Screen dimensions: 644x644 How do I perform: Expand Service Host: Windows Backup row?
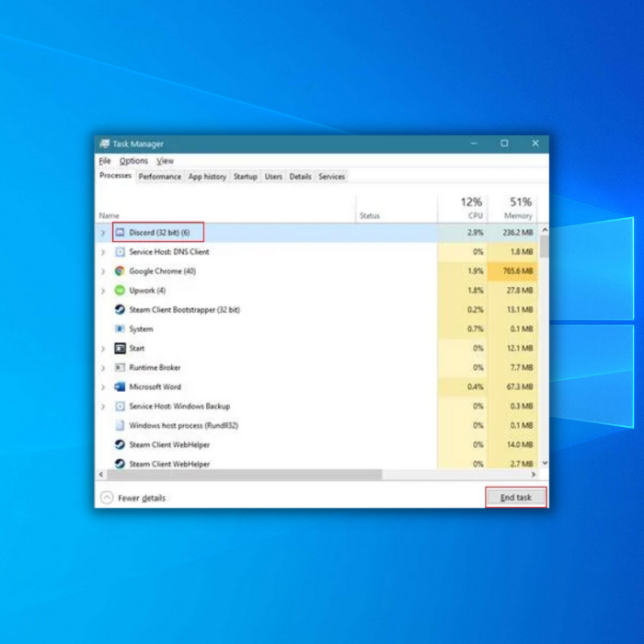coord(103,407)
